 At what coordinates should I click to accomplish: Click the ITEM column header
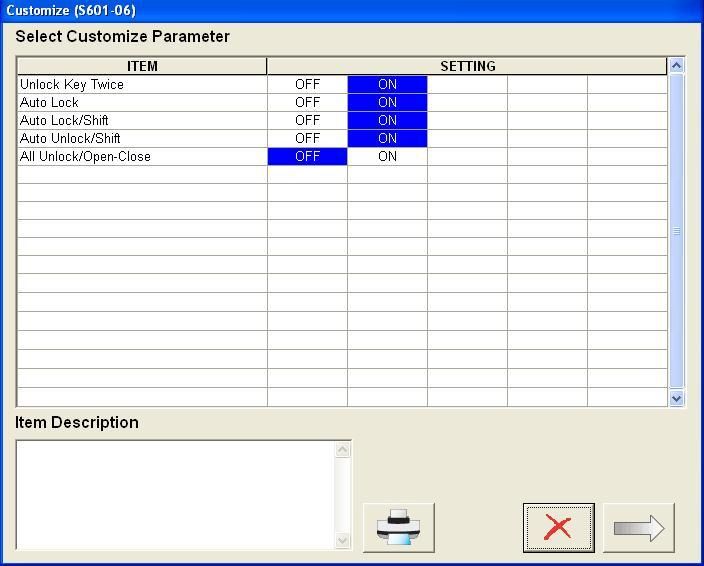point(142,67)
